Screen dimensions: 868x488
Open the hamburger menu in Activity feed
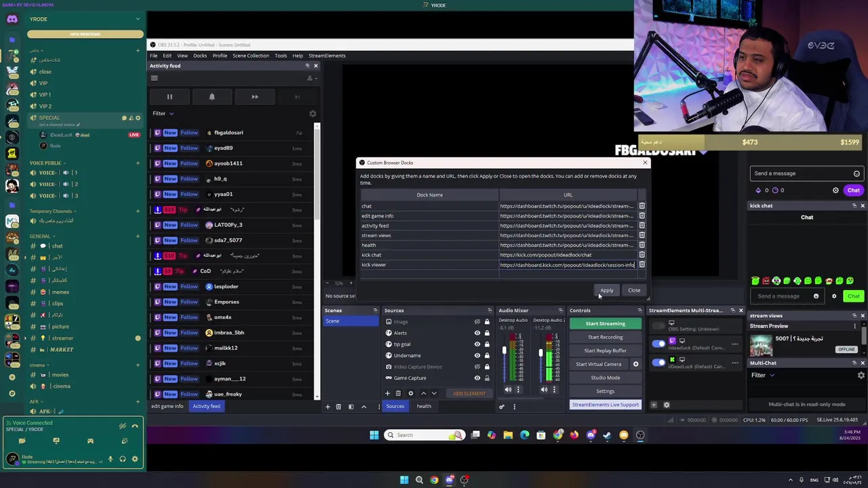click(154, 78)
